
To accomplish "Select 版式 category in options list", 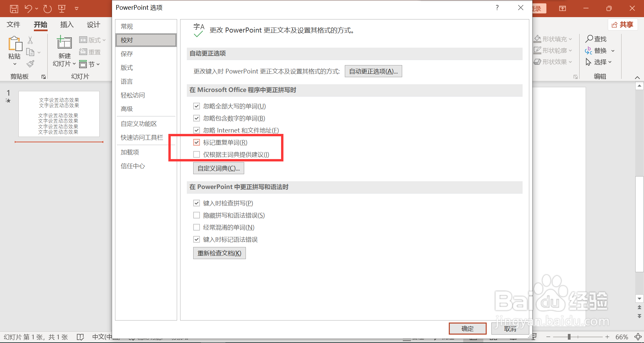I will (x=146, y=67).
